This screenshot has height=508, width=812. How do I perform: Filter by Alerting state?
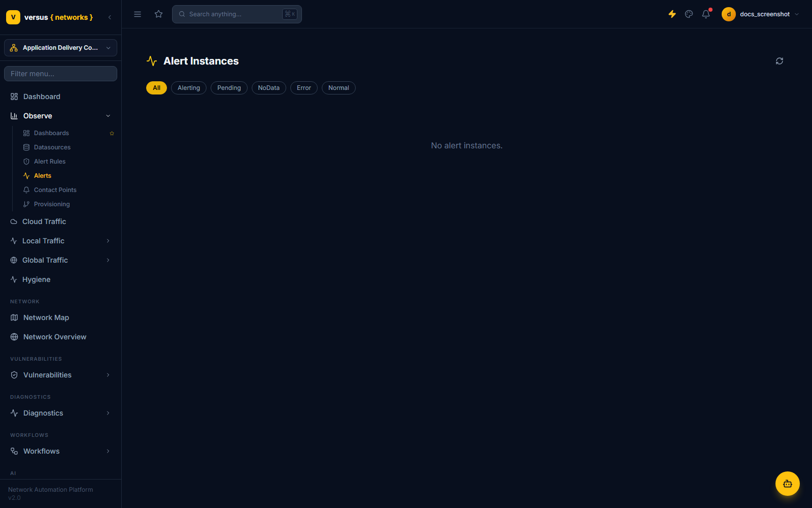coord(189,88)
